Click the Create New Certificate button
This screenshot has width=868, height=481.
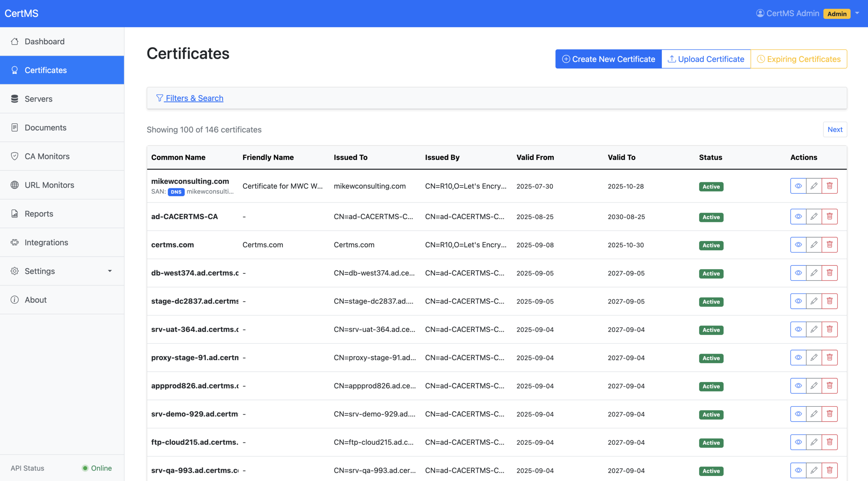608,59
